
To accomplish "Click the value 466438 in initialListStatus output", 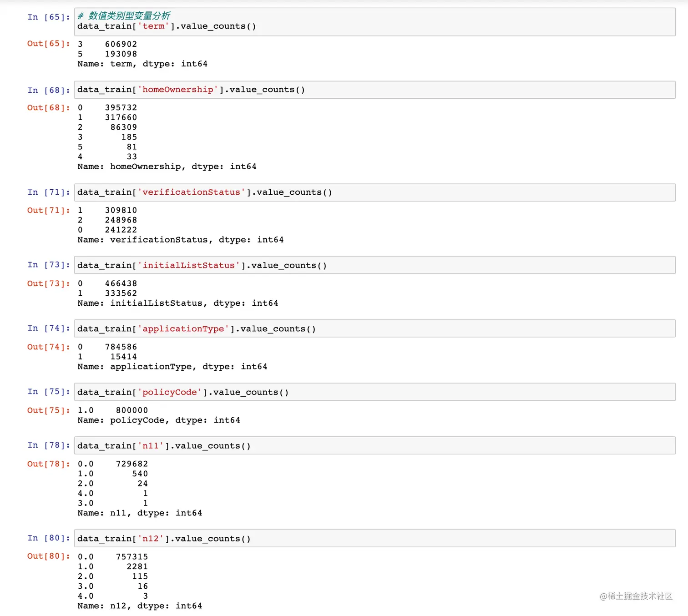I will pyautogui.click(x=121, y=283).
